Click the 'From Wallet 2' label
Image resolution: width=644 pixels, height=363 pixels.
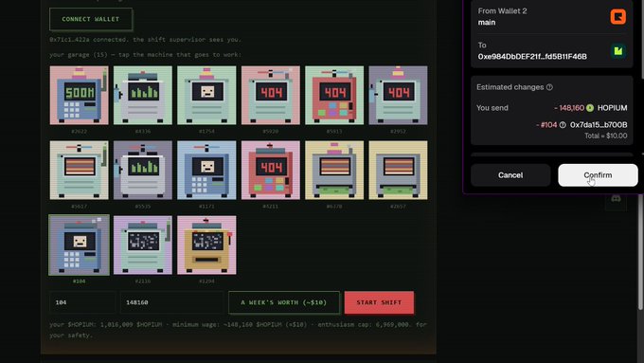502,11
